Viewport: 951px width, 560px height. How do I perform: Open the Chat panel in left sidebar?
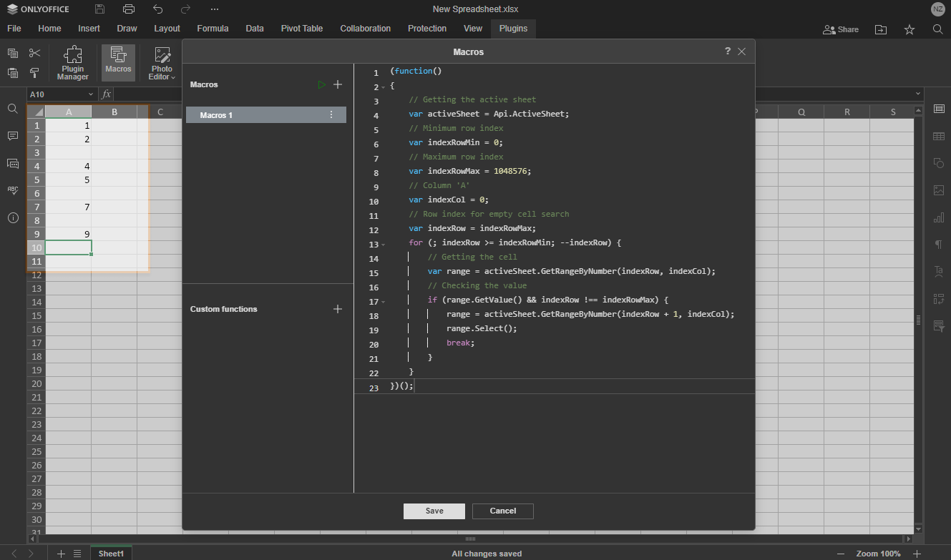[x=13, y=164]
